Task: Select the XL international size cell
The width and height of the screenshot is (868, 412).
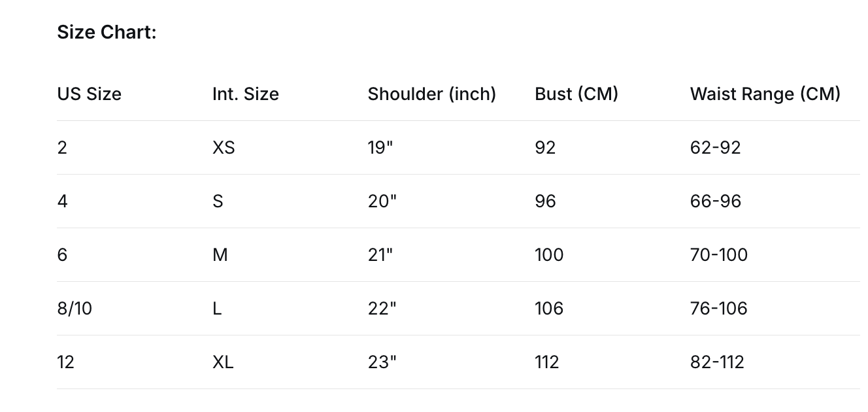Action: tap(223, 362)
